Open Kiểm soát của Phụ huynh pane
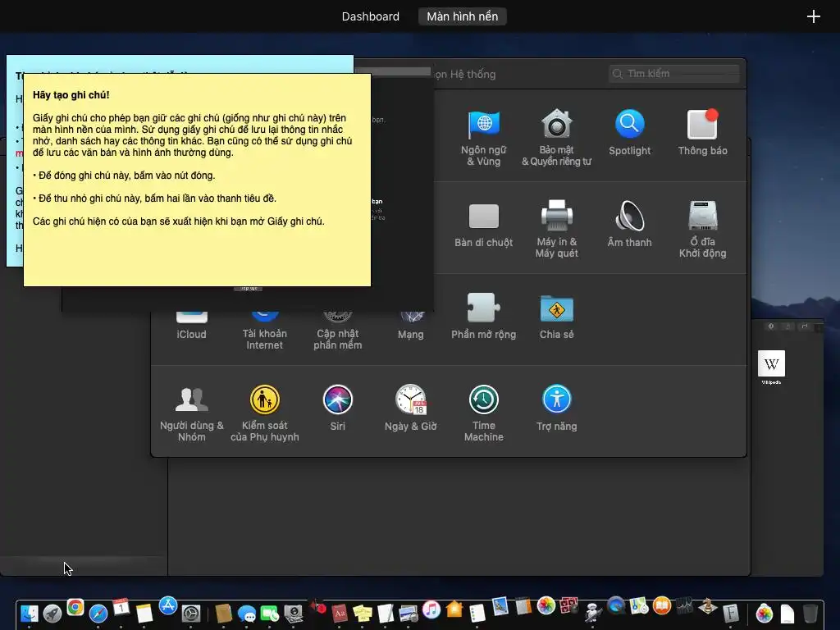Screen dimensions: 840x630 (265, 413)
